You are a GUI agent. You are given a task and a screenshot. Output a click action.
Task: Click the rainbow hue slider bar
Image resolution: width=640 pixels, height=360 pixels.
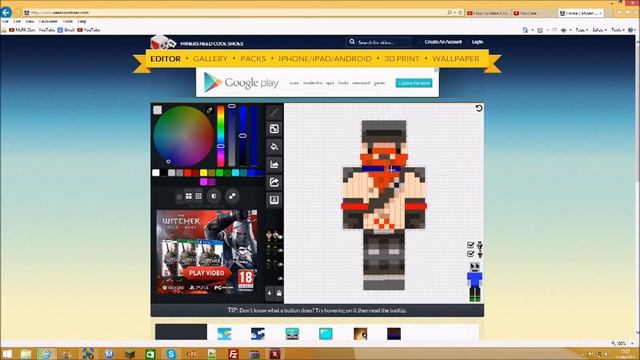(x=221, y=136)
